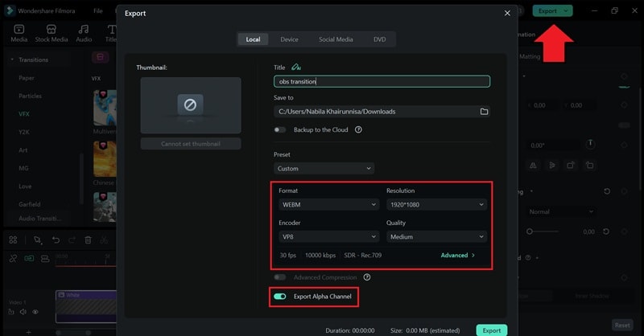This screenshot has height=336, width=644.
Task: Collapse the Transitions category tree
Action: (x=12, y=60)
